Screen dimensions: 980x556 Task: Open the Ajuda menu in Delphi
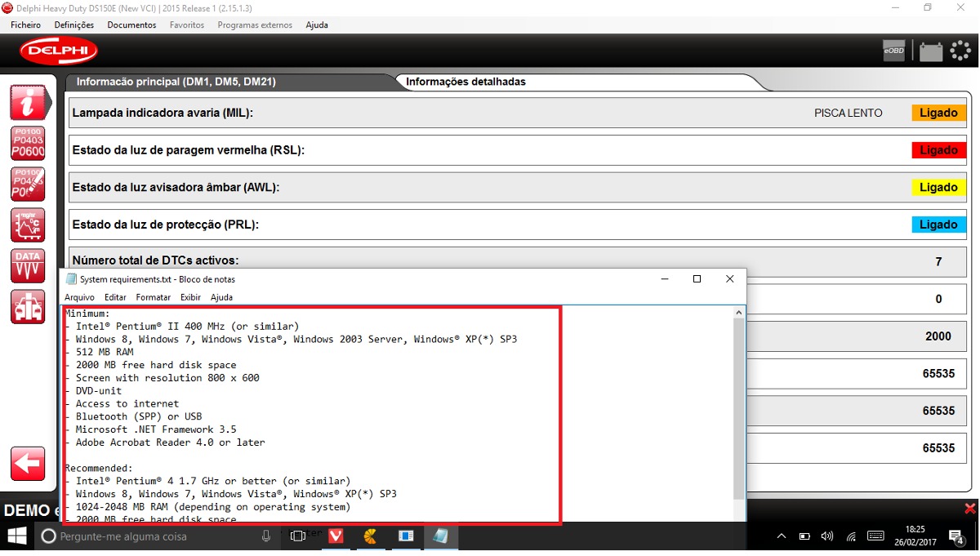(317, 25)
